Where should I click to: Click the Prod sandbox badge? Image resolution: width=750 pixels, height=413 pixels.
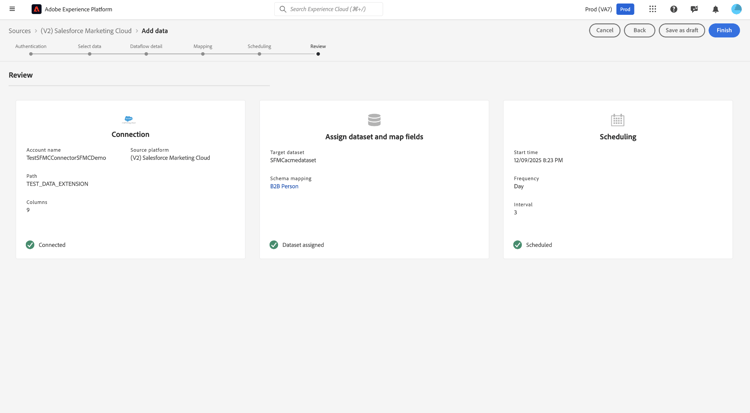(625, 9)
